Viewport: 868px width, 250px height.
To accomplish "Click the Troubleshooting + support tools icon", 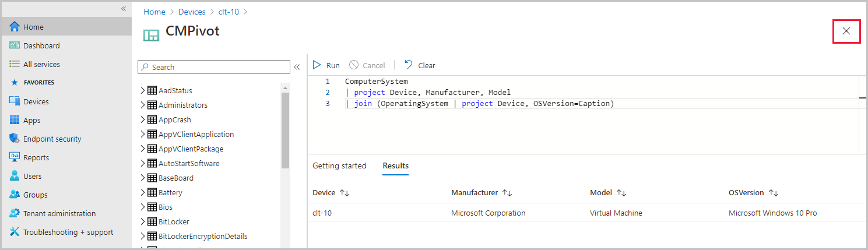I will (x=15, y=232).
